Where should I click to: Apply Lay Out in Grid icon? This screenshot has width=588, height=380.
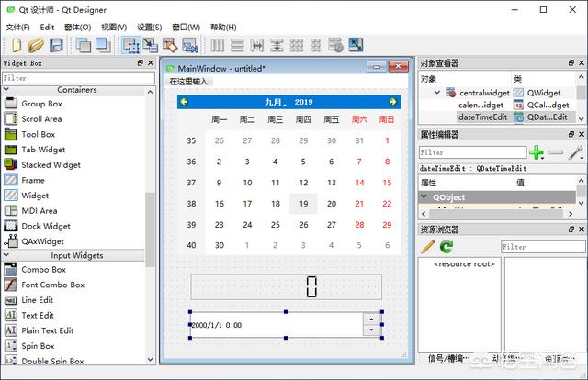(296, 45)
